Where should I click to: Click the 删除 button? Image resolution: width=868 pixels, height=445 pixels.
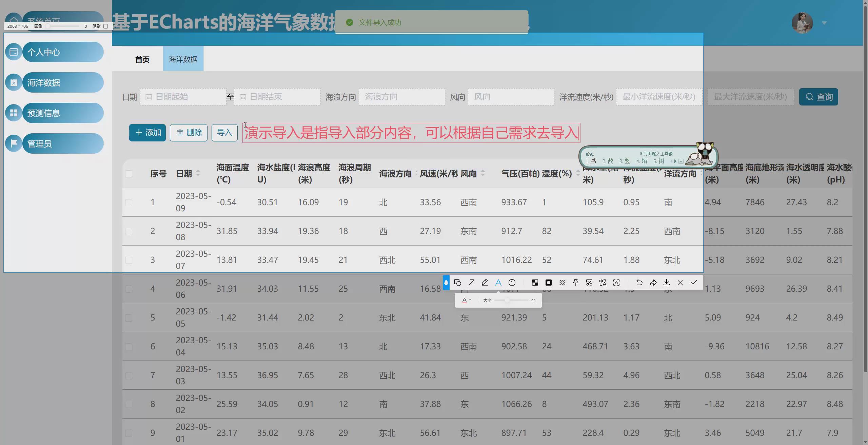pyautogui.click(x=189, y=133)
